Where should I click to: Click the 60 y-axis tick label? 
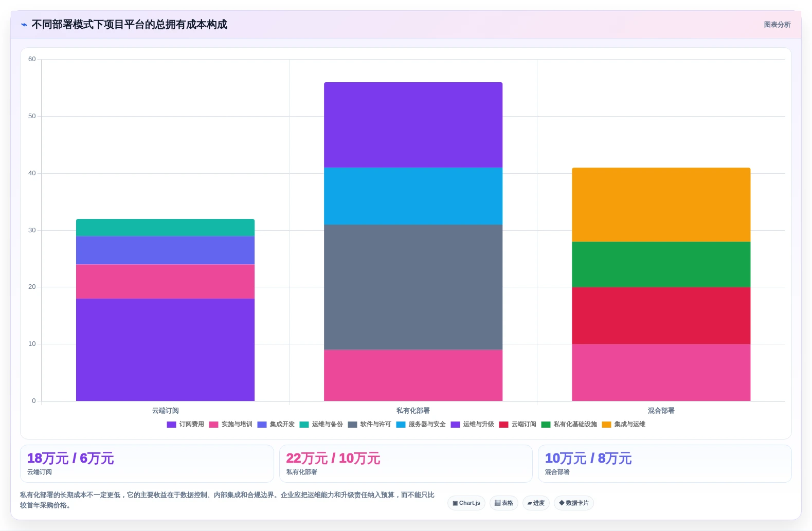[x=32, y=59]
